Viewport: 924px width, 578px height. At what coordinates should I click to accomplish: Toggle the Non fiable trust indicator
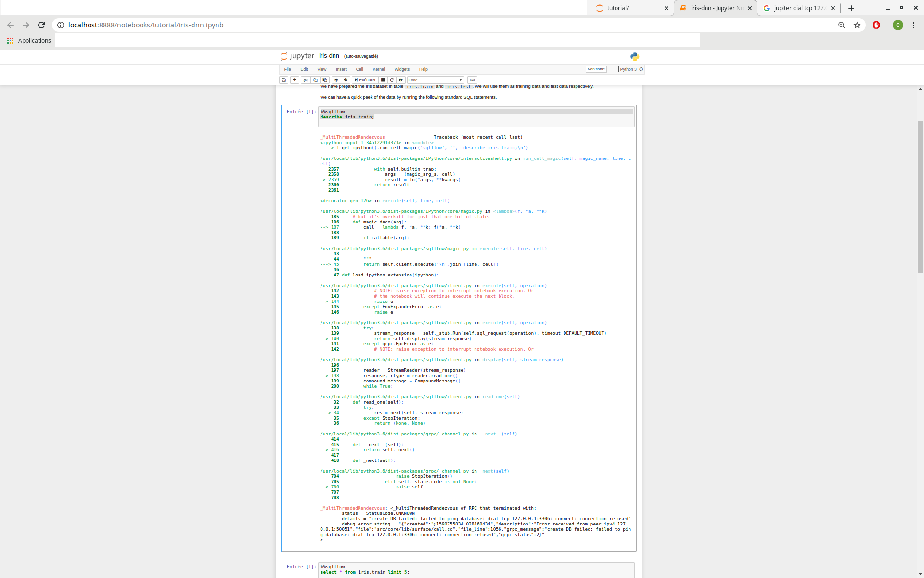(596, 69)
